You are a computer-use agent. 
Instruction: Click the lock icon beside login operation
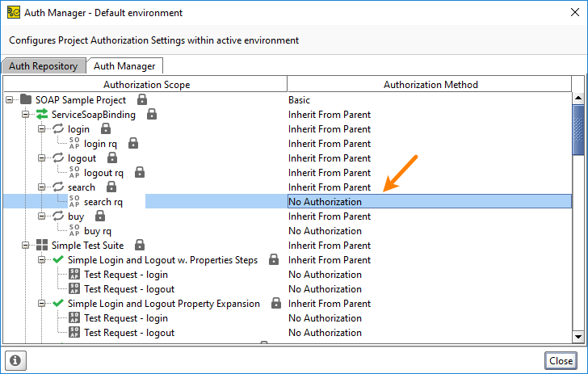coord(106,128)
